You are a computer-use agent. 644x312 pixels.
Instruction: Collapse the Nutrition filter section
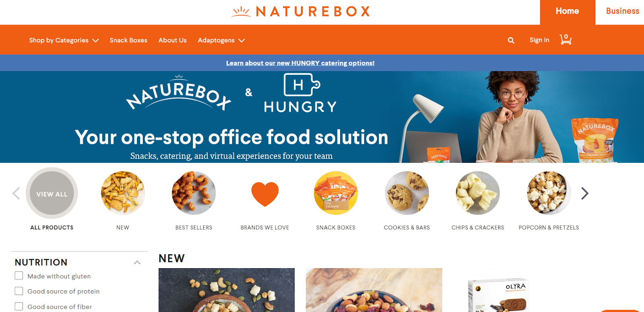click(137, 263)
